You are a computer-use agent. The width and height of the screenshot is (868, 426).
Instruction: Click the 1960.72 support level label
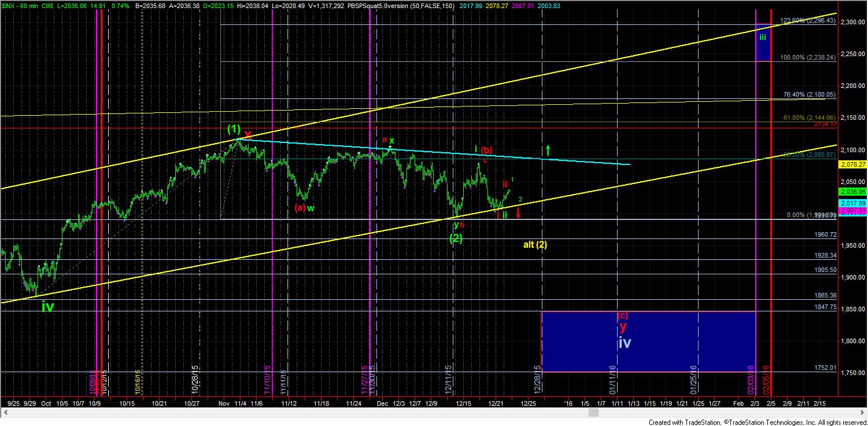tap(825, 235)
